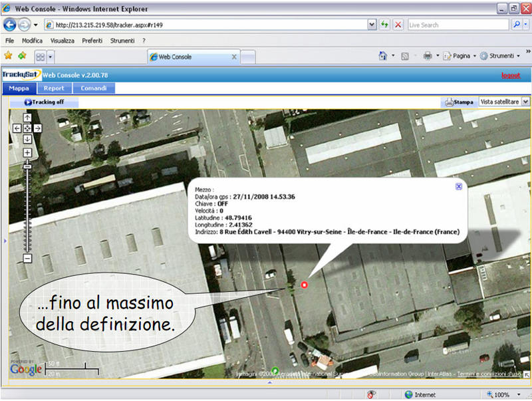Viewport: 532px width, 401px height.
Task: Switch to the Mappa tab
Action: pyautogui.click(x=19, y=88)
